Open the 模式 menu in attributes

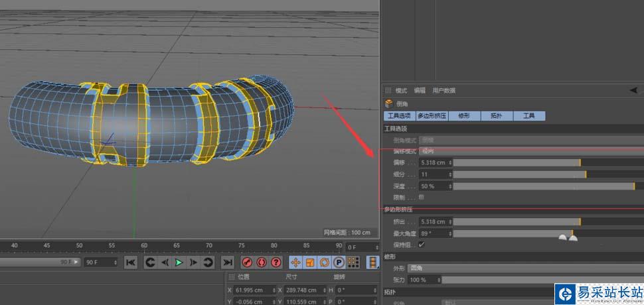coord(401,91)
